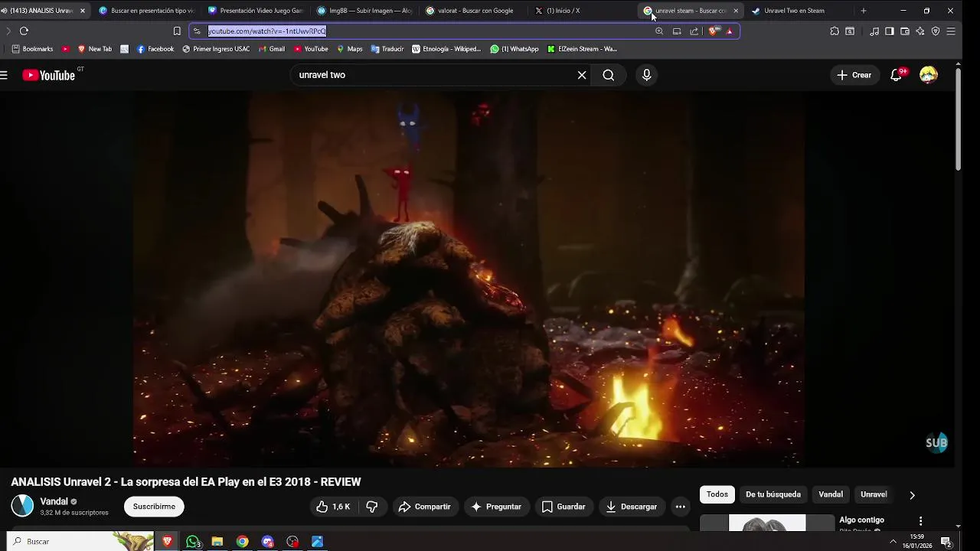The height and width of the screenshot is (551, 980).
Task: Click the Crear button
Action: pos(854,75)
